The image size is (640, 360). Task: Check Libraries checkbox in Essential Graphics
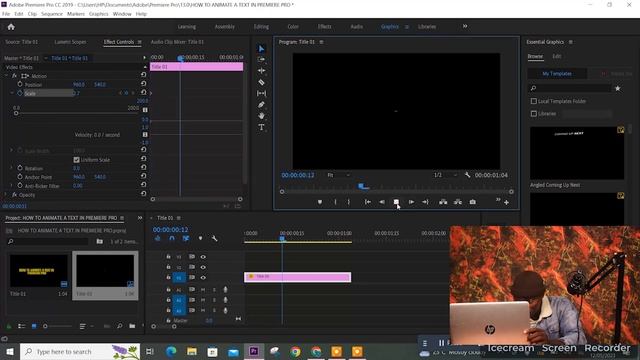[533, 113]
